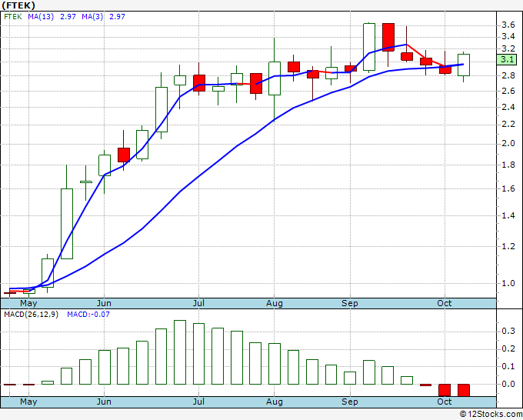This screenshot has height=420, width=523.
Task: Click the MA(3) legend label
Action: click(x=92, y=17)
